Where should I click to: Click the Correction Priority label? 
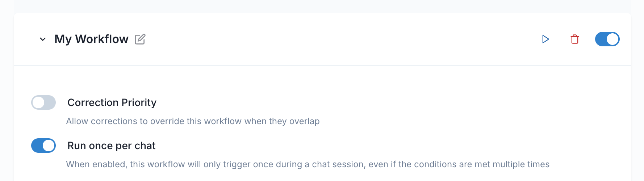pyautogui.click(x=112, y=102)
